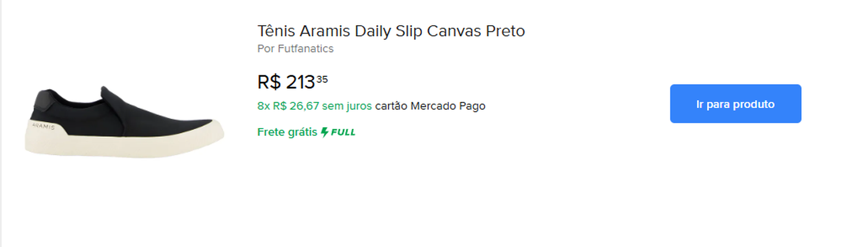Open the "Futfanatics" seller name
Screen dimensions: 868x247
pos(305,49)
